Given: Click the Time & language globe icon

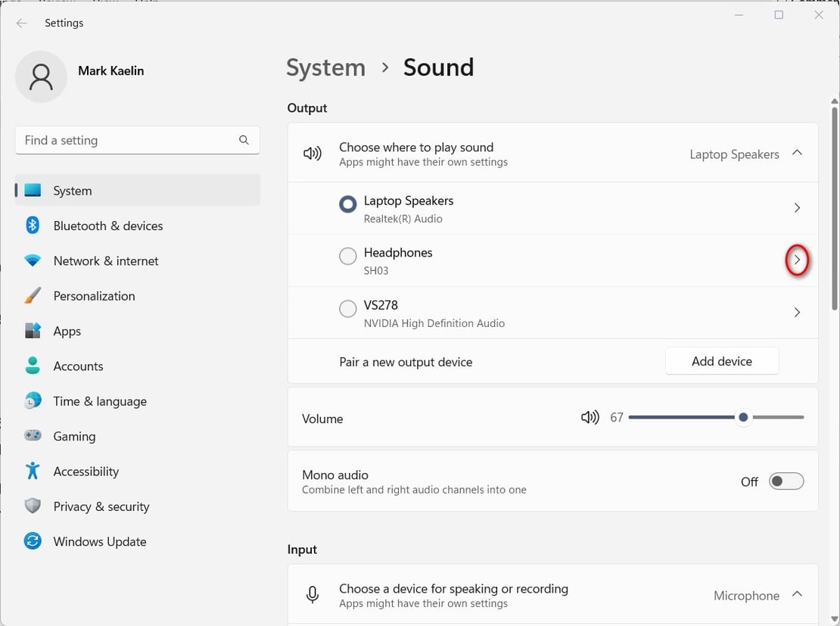Looking at the screenshot, I should tap(33, 401).
